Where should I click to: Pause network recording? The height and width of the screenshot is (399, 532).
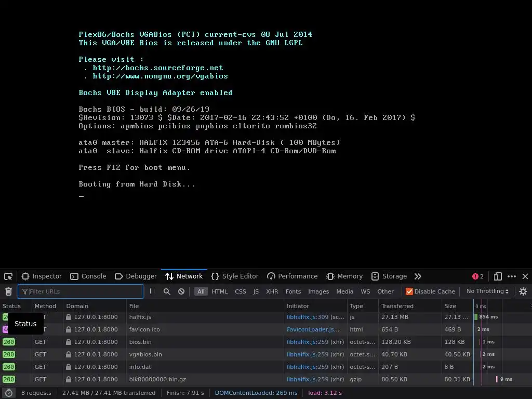click(152, 291)
